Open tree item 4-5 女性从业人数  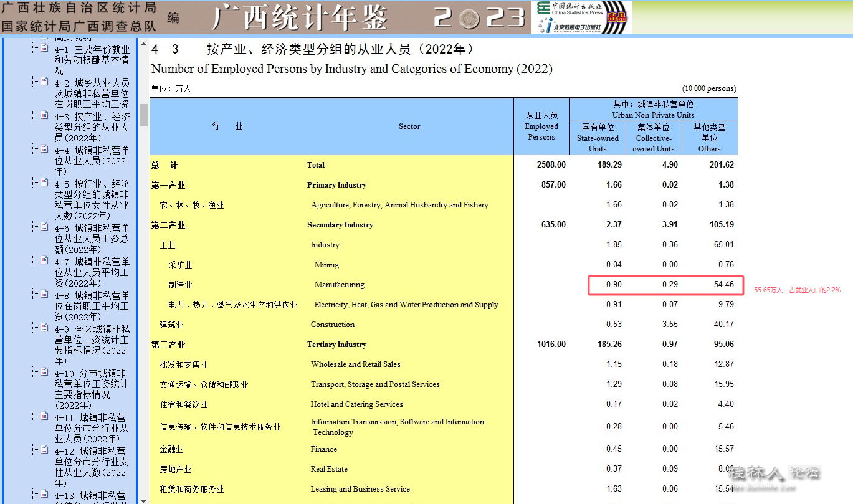point(92,200)
